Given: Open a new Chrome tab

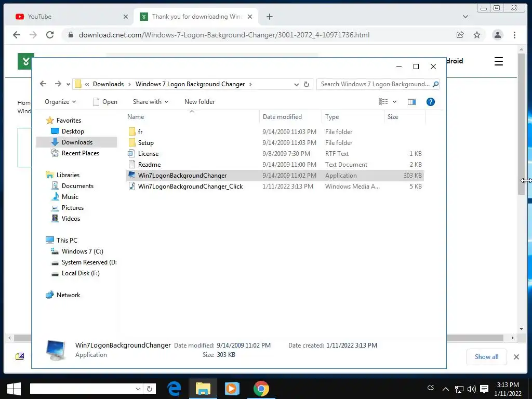Looking at the screenshot, I should point(270,17).
